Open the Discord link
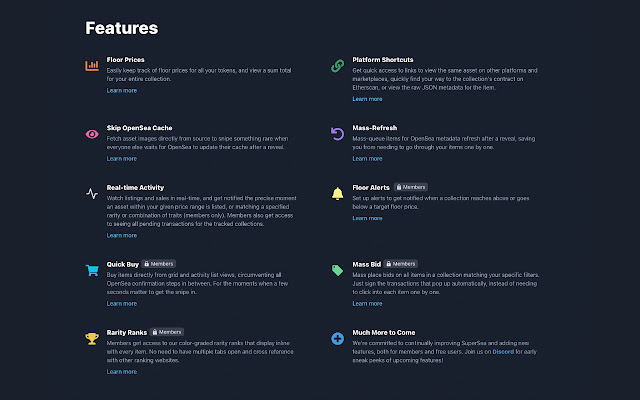This screenshot has height=400, width=640. point(503,352)
